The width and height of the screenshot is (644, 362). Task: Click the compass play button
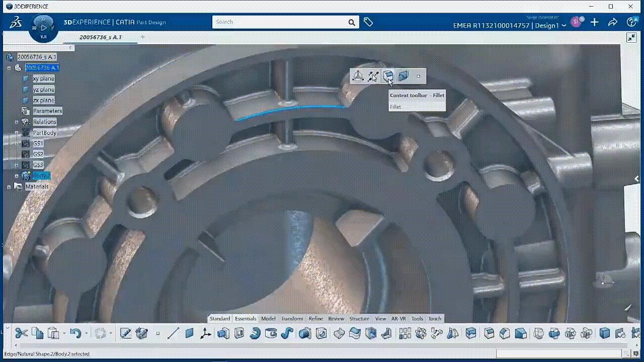44,28
